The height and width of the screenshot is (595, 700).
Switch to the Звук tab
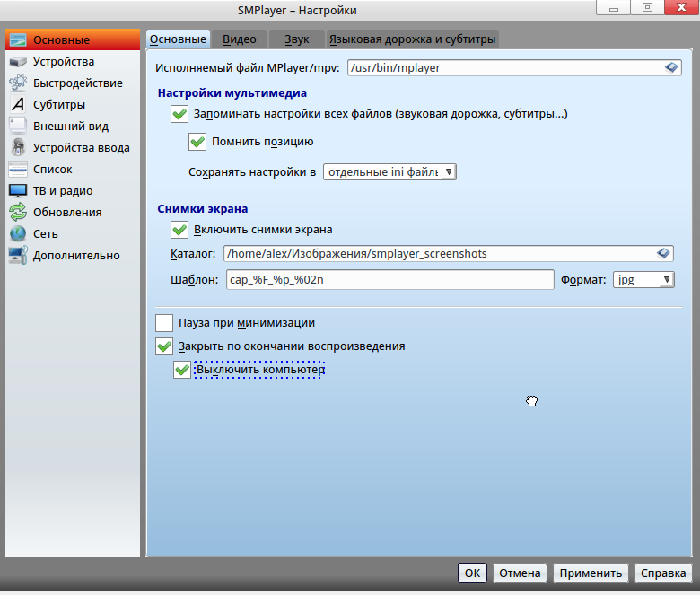pyautogui.click(x=296, y=39)
